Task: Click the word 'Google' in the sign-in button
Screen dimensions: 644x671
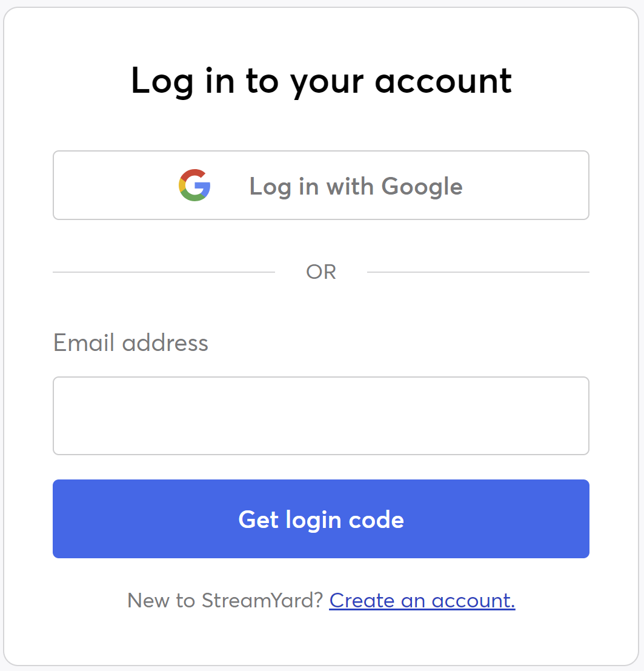Action: (x=422, y=186)
